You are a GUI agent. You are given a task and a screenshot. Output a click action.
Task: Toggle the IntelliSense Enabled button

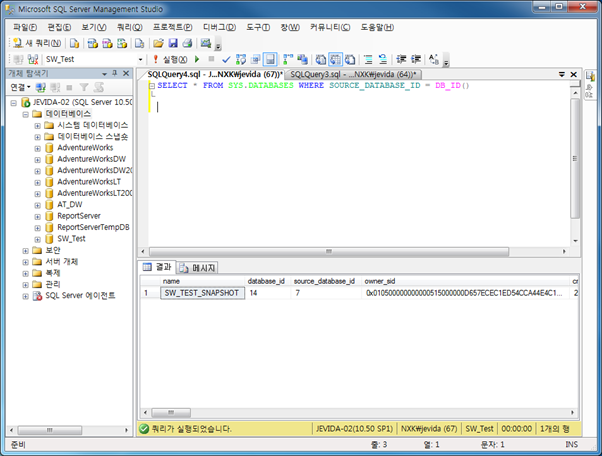click(270, 59)
